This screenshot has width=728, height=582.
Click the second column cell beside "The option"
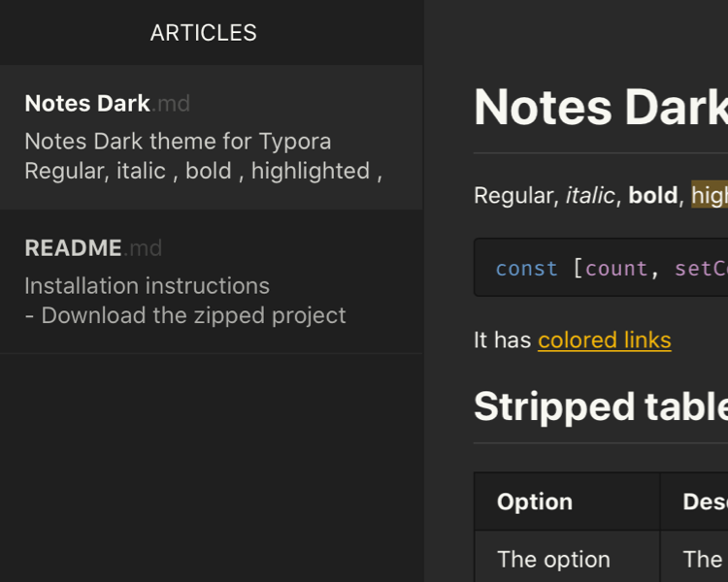(703, 560)
